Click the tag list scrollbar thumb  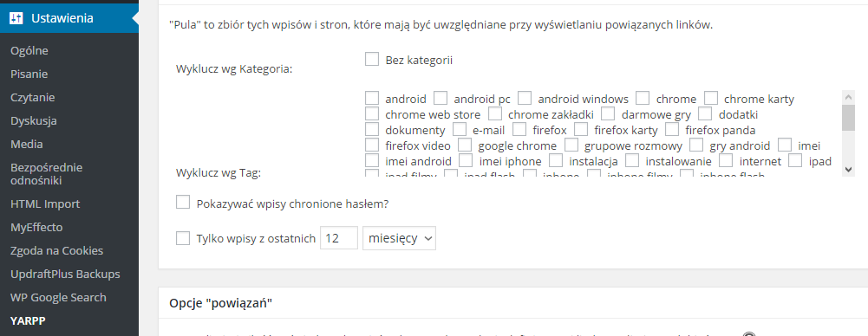pyautogui.click(x=848, y=118)
